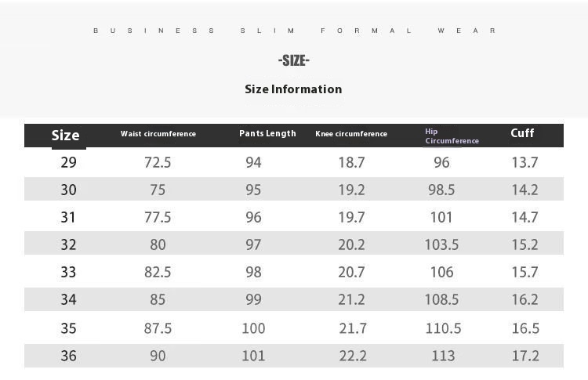This screenshot has height=380, width=588.
Task: Click the Knee circumference header
Action: click(x=351, y=134)
